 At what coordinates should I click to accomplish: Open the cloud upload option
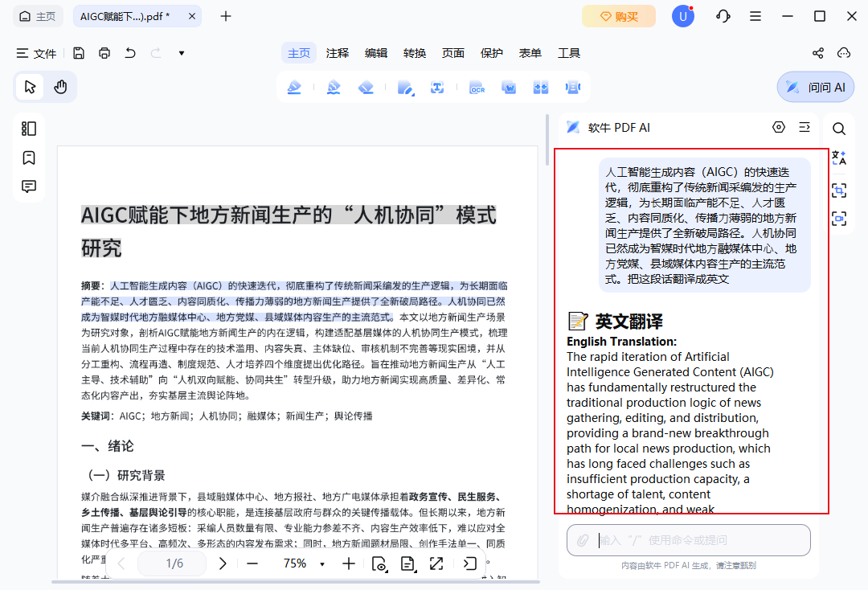[x=844, y=53]
